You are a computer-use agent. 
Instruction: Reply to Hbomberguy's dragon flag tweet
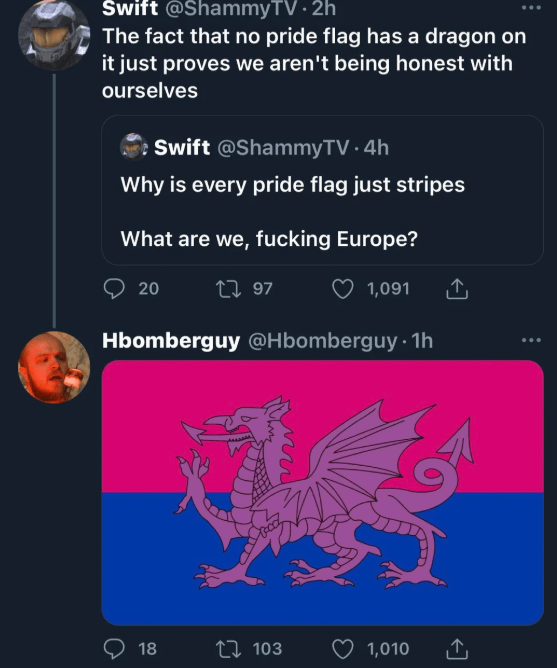coord(114,649)
